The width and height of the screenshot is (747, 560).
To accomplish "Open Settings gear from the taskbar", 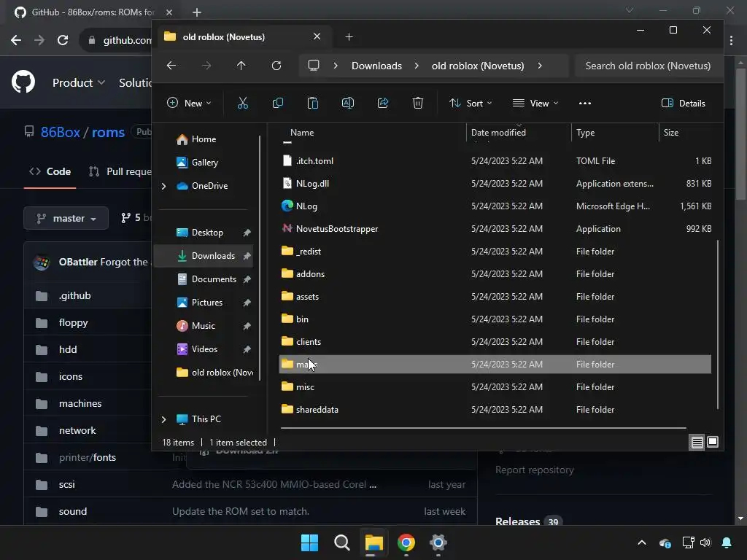I will [438, 542].
